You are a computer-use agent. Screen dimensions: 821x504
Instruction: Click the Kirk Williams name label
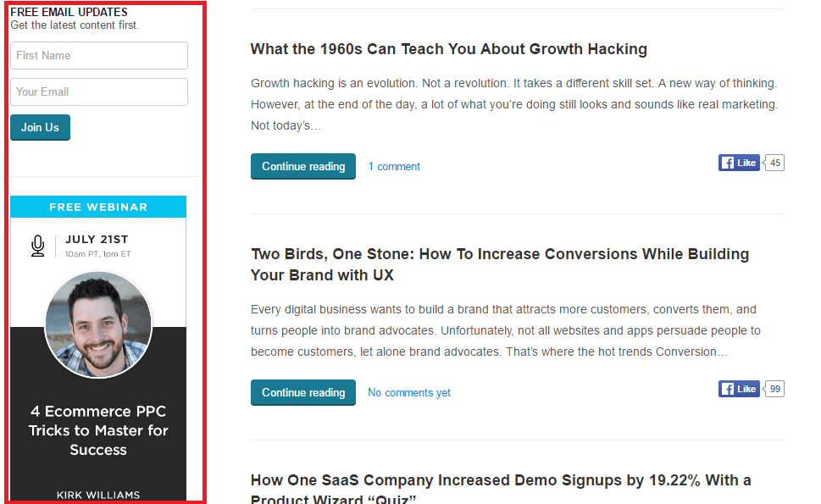tap(98, 495)
